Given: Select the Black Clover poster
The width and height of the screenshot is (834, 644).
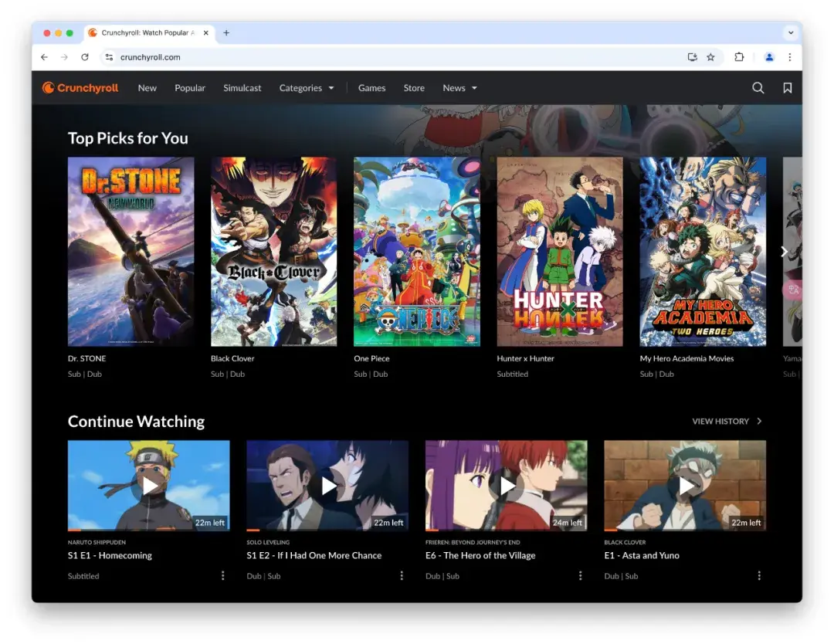Looking at the screenshot, I should coord(274,252).
